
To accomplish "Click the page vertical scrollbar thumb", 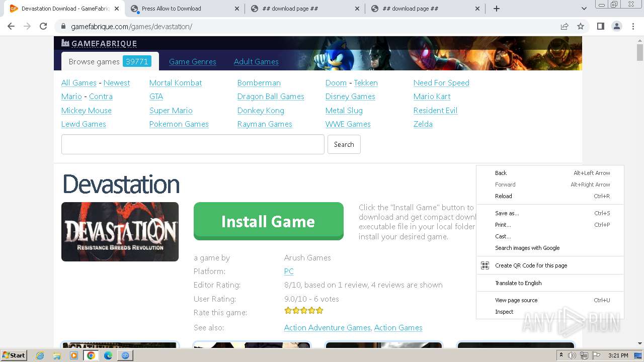I will (640, 52).
